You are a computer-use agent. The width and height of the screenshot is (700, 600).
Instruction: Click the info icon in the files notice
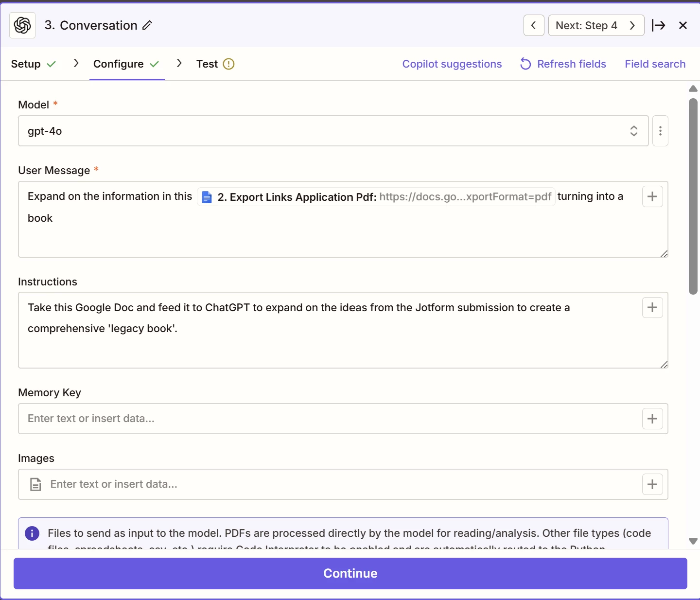pyautogui.click(x=32, y=533)
